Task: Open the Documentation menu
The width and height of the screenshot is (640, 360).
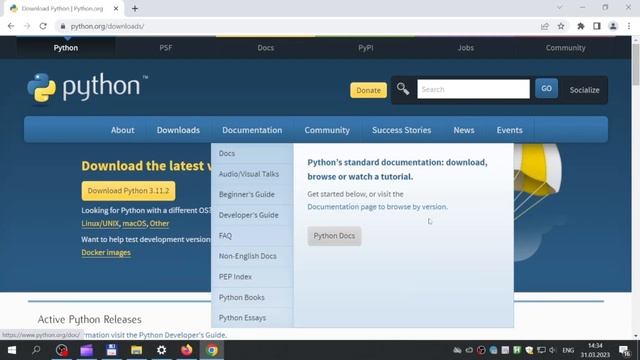Action: [252, 130]
